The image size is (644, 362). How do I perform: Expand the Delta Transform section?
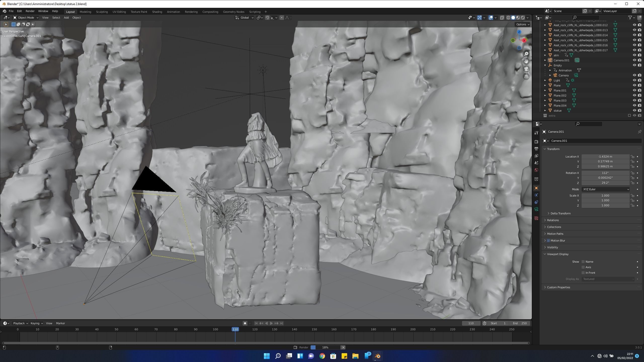click(560, 213)
